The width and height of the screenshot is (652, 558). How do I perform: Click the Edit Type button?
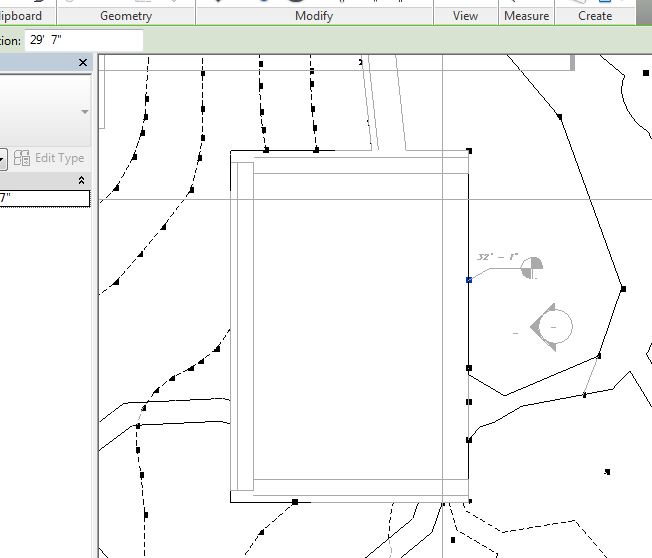(49, 158)
